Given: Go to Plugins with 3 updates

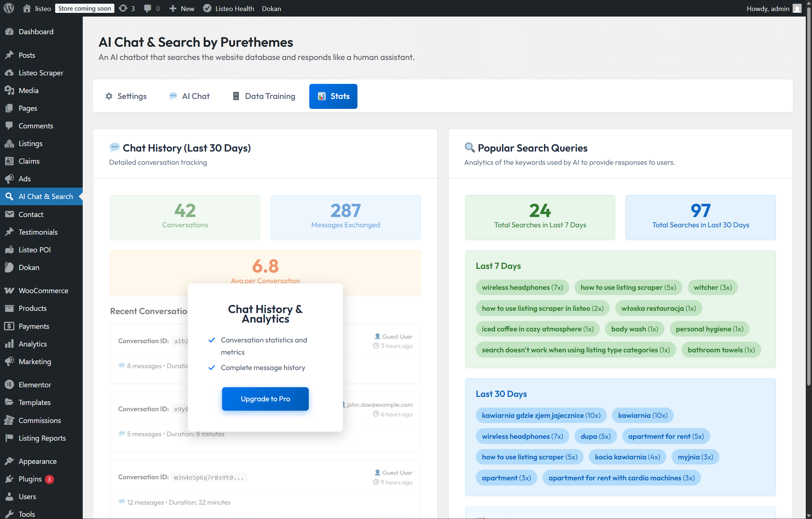Looking at the screenshot, I should coord(30,479).
